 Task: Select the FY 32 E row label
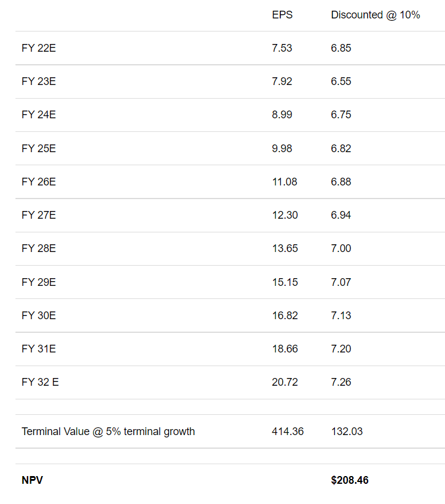point(40,382)
